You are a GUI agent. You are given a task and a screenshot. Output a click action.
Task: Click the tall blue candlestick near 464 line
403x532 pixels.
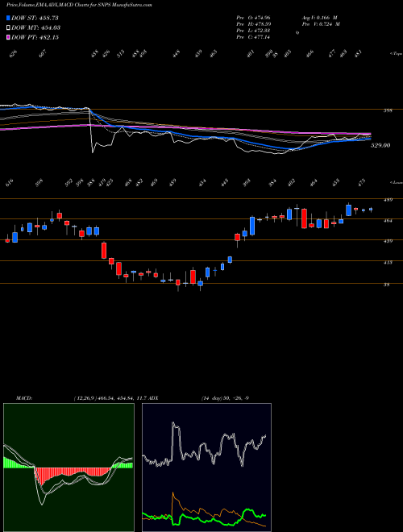click(252, 226)
